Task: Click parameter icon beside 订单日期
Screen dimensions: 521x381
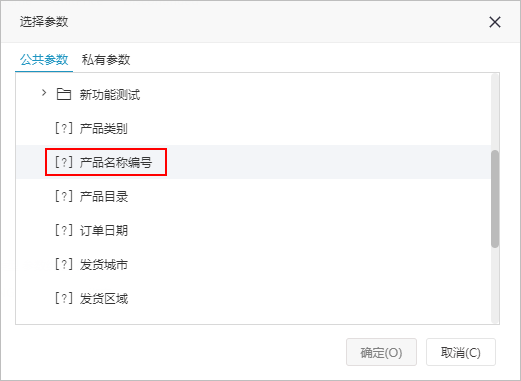Action: point(64,230)
